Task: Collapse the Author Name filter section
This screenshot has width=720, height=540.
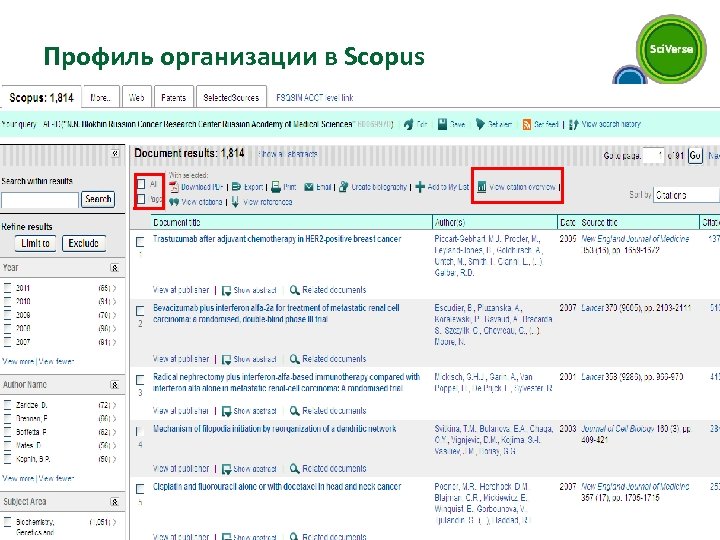Action: tap(115, 385)
